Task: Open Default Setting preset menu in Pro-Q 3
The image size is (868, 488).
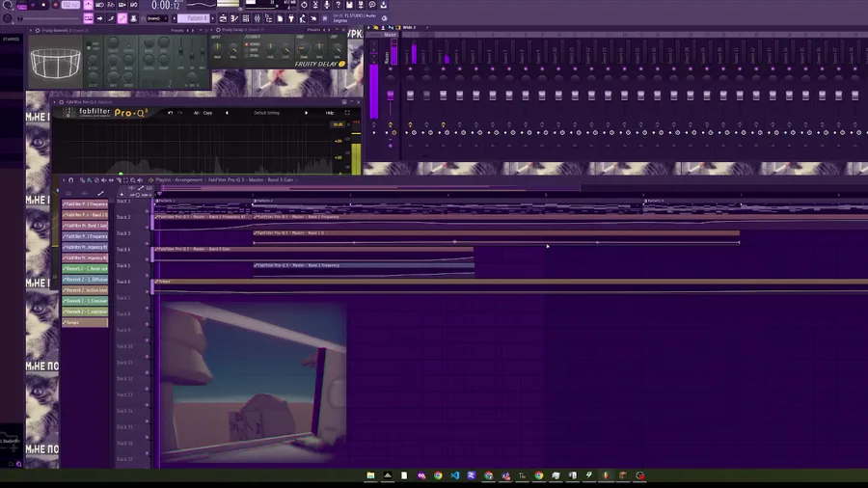Action: click(x=266, y=113)
